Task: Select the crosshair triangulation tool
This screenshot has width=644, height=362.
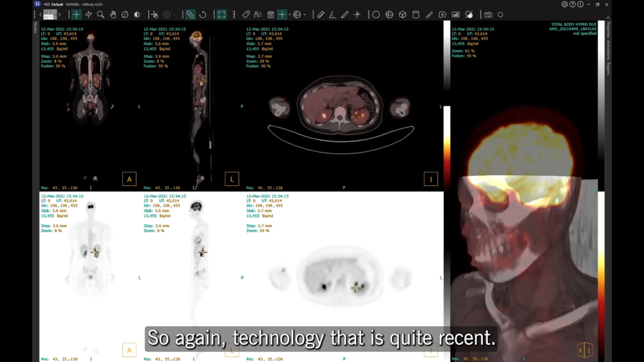Action: pyautogui.click(x=77, y=14)
